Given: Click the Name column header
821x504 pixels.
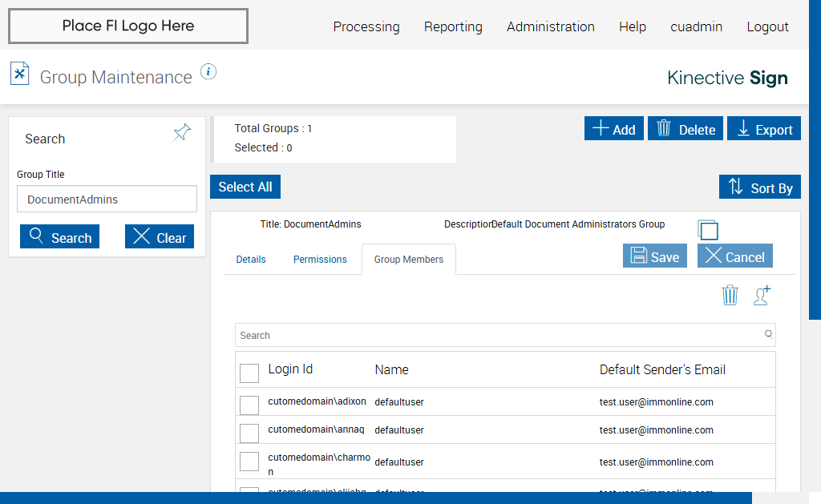Looking at the screenshot, I should [x=391, y=370].
